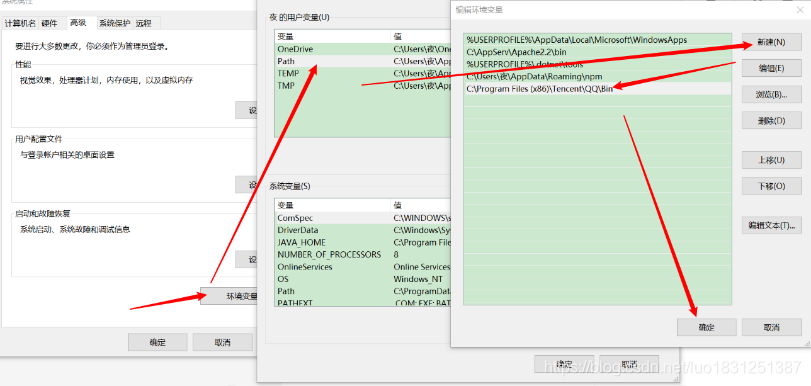Move entry up with 上移(U)

[x=772, y=160]
